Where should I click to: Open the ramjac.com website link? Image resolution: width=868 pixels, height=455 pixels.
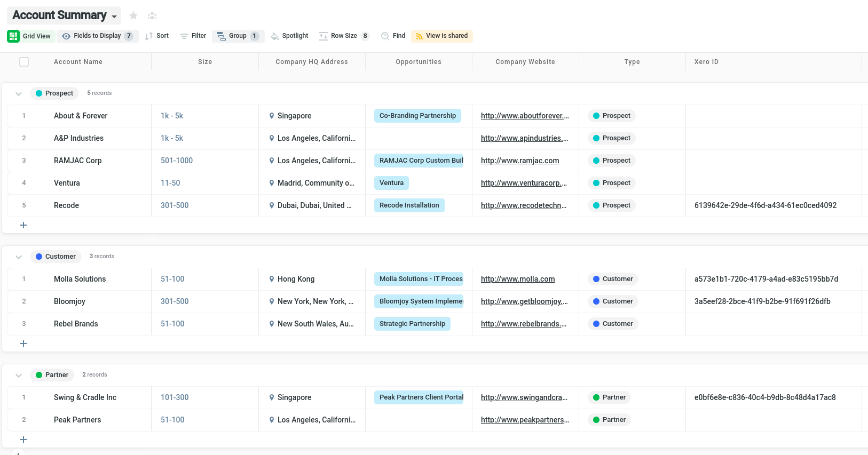pos(520,161)
